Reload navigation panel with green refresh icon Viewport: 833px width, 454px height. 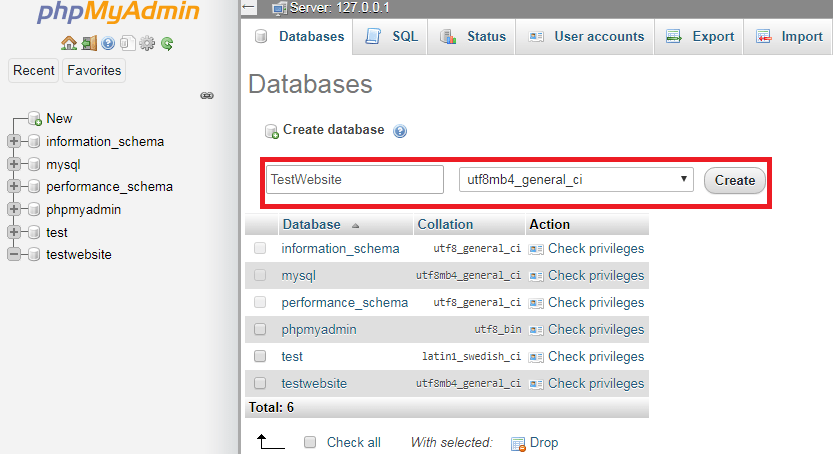click(167, 44)
